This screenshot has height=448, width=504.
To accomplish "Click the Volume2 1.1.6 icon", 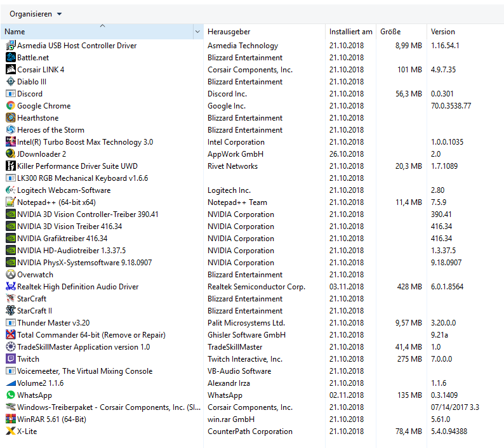I will coord(11,383).
